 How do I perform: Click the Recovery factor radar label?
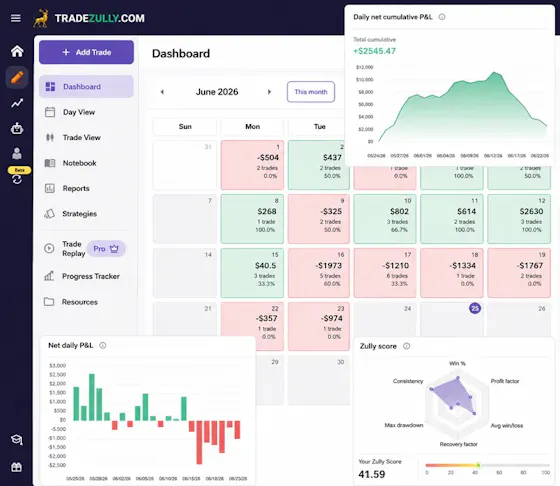tap(458, 444)
